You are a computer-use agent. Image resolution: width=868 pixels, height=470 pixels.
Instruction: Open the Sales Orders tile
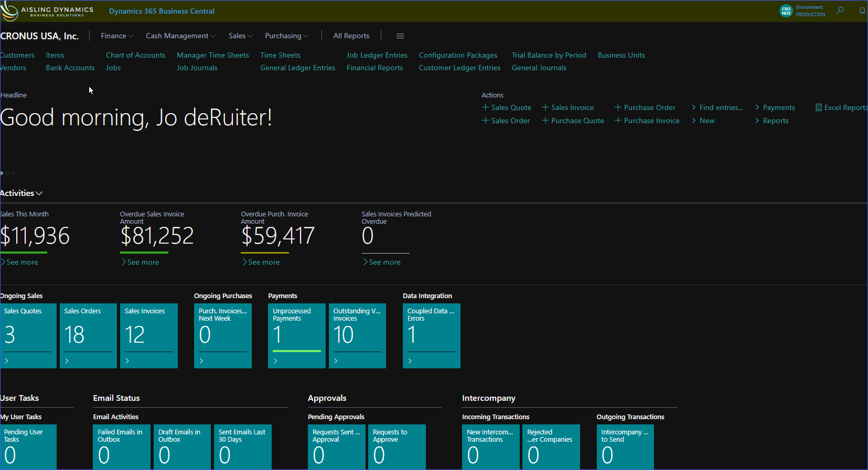click(x=88, y=336)
